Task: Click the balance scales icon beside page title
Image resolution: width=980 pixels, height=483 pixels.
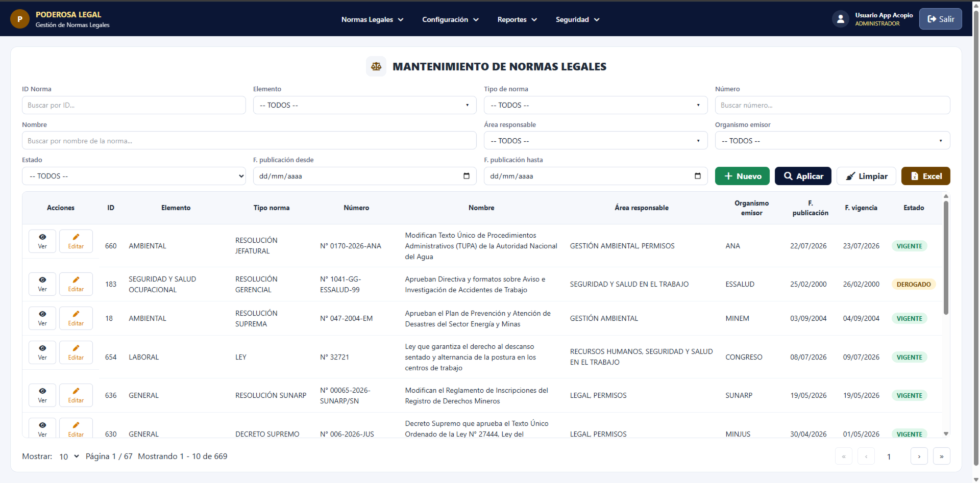Action: coord(376,66)
